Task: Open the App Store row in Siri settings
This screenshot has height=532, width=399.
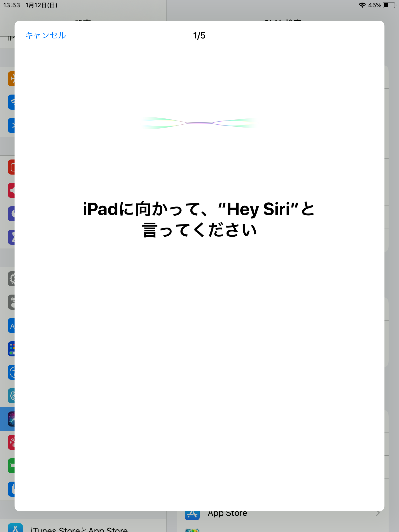Action: [283, 518]
